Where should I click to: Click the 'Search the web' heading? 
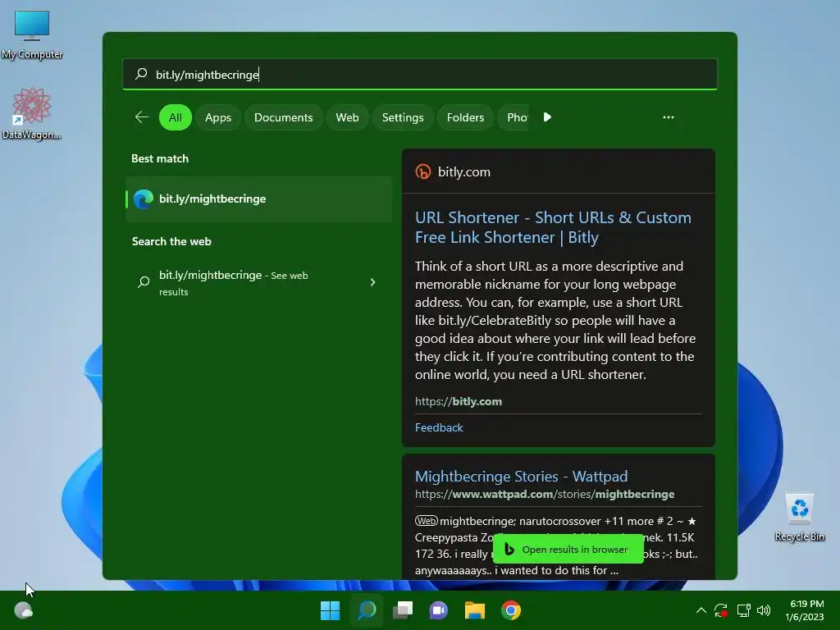point(171,242)
